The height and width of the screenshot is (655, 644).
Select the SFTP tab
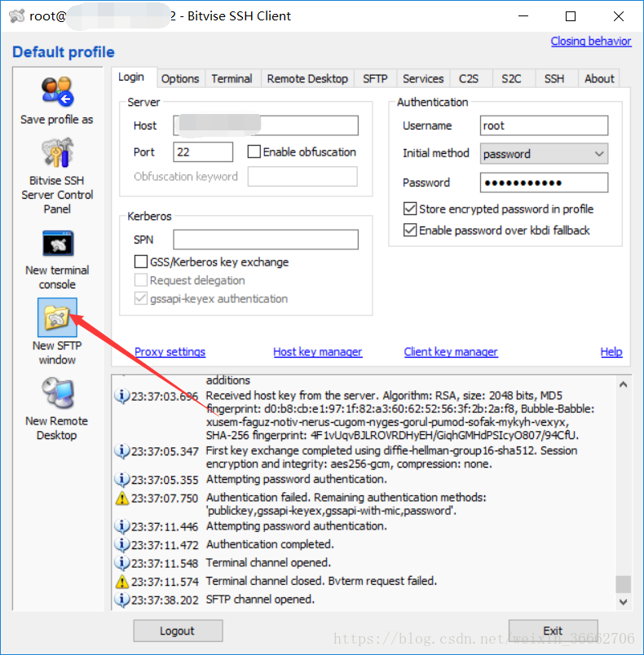(x=375, y=78)
